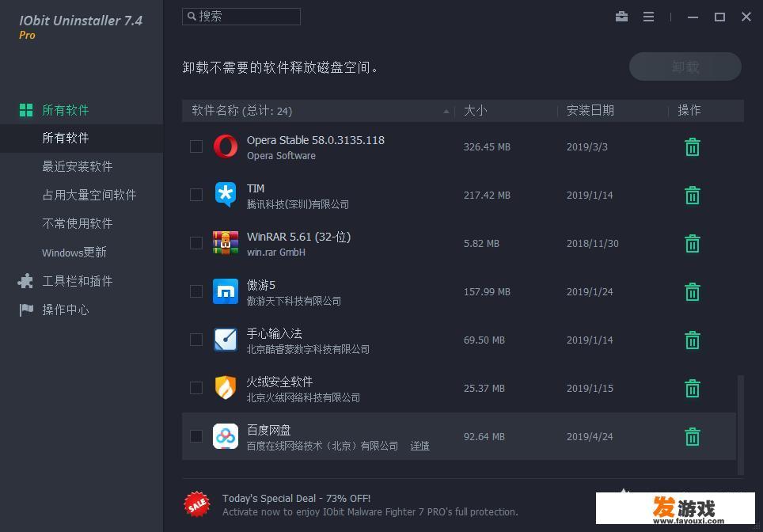The image size is (763, 532).
Task: Click the 卸载 uninstall button
Action: tap(685, 66)
